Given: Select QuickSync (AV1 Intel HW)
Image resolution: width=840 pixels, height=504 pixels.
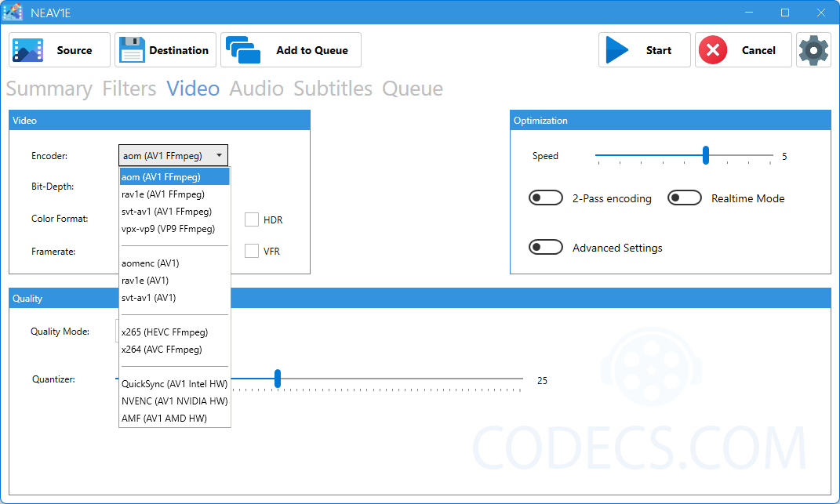Looking at the screenshot, I should pos(175,383).
